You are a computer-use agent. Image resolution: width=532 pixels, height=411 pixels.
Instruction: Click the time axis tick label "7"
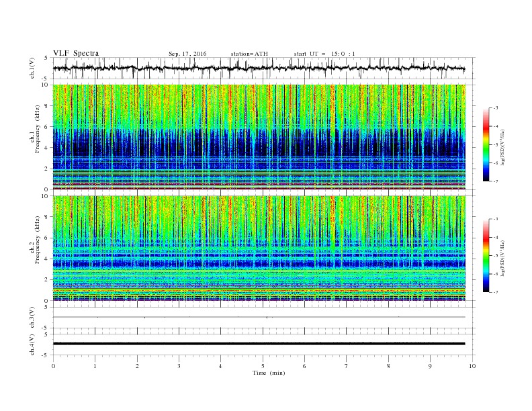point(347,366)
